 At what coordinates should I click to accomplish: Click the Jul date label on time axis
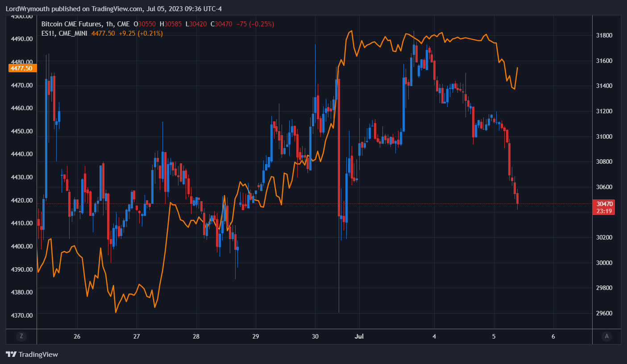click(x=360, y=336)
